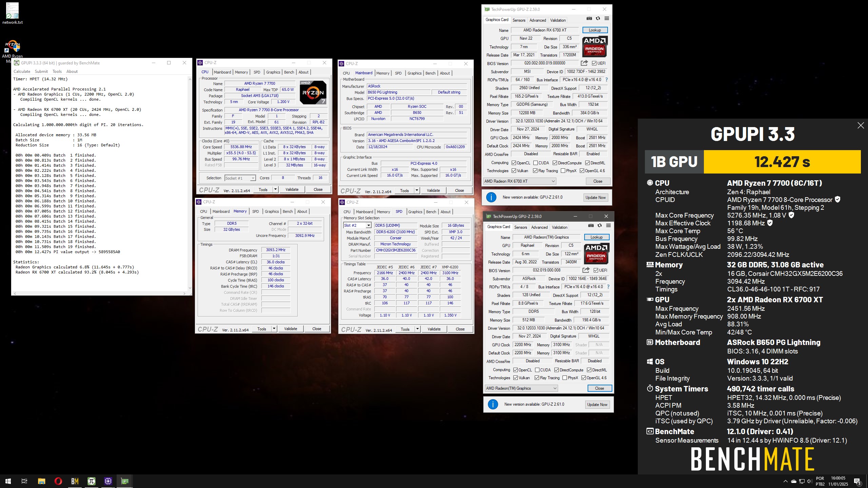This screenshot has height=488, width=868.
Task: Expand Tools dropdown arrow in CPU-Z CPU window
Action: point(275,189)
